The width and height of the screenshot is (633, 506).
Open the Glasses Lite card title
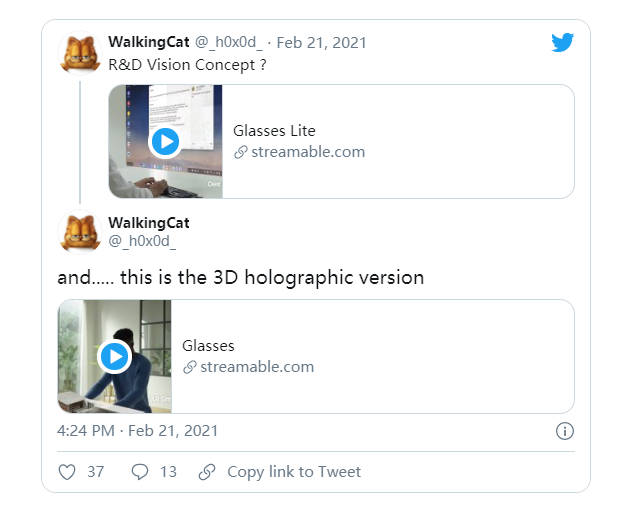[274, 130]
